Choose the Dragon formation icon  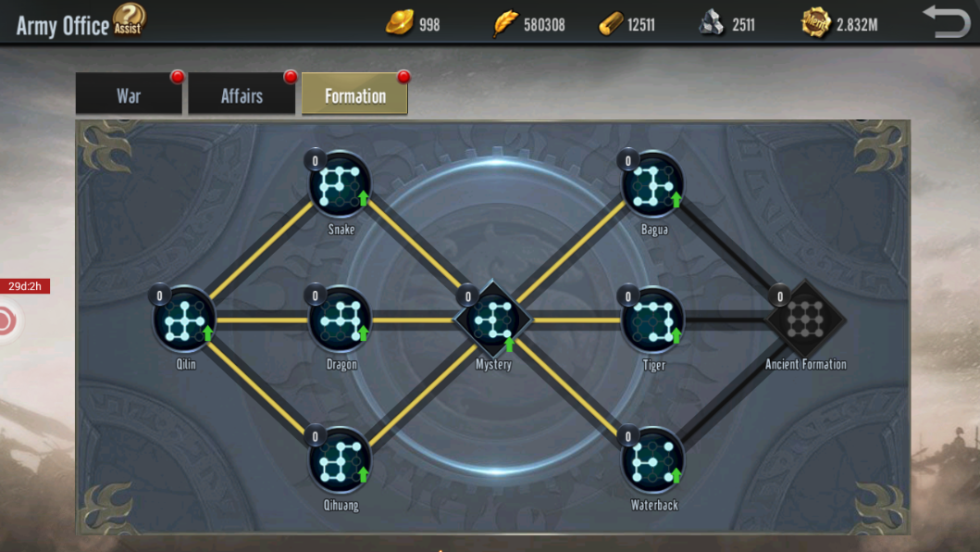click(x=340, y=320)
